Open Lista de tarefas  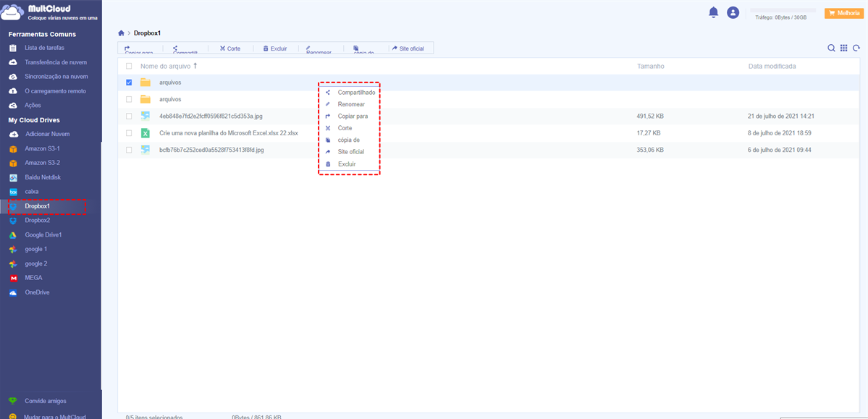point(44,48)
